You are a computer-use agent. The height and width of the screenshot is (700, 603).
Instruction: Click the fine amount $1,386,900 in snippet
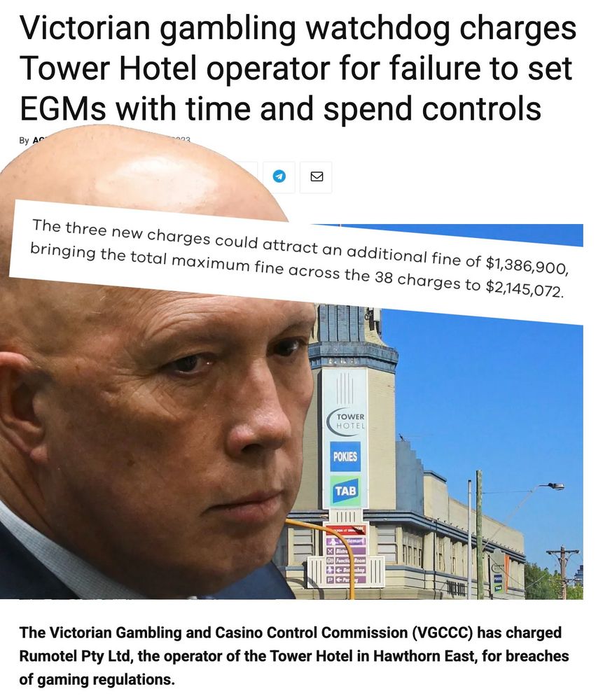coord(527,265)
